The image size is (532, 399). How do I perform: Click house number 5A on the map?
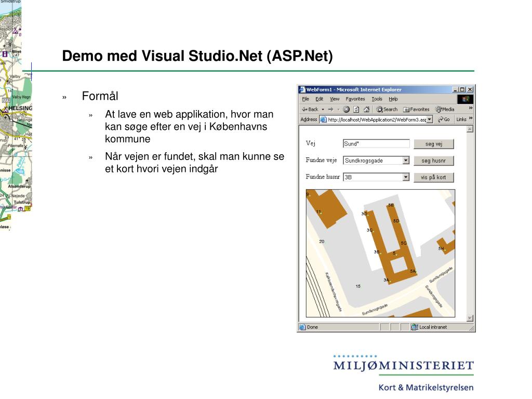coord(413,271)
